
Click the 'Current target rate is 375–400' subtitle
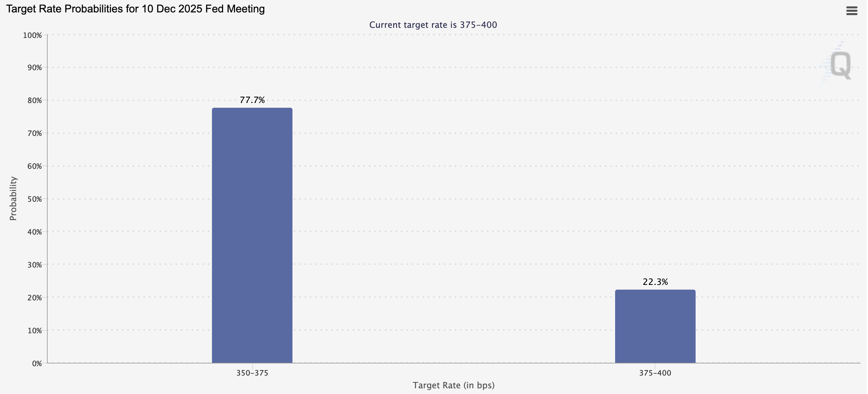(433, 25)
